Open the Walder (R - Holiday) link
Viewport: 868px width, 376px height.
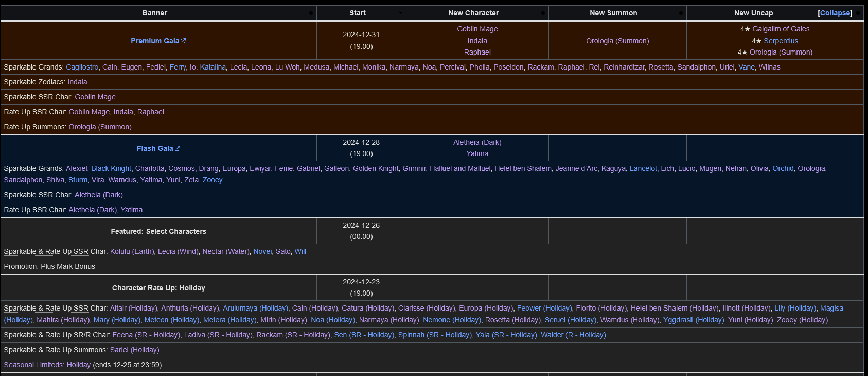tap(573, 335)
